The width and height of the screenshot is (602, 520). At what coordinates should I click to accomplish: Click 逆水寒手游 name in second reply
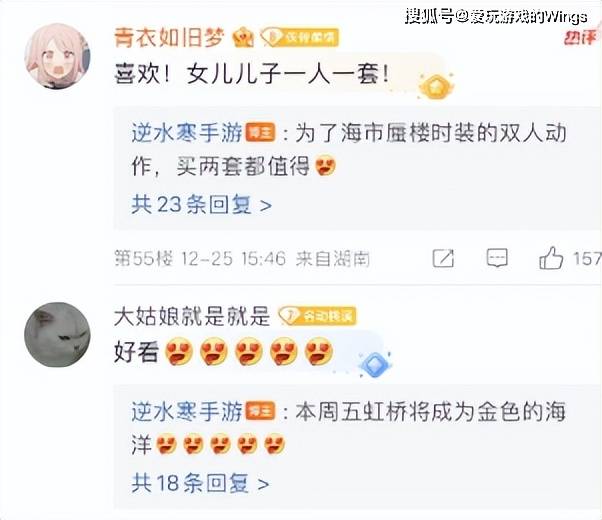click(x=187, y=411)
